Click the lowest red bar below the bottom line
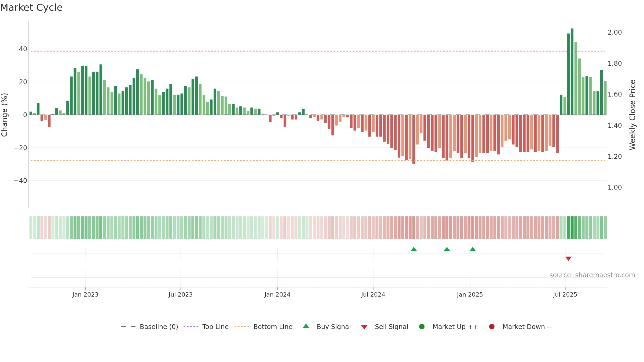The width and height of the screenshot is (644, 362). point(414,139)
